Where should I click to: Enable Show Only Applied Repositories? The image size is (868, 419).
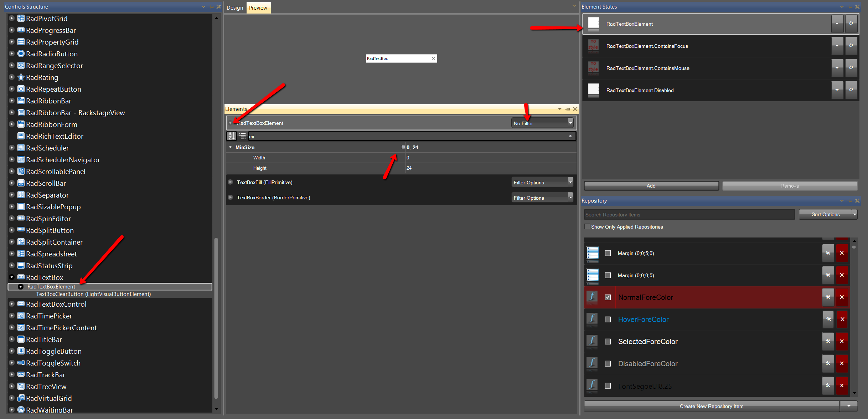587,227
